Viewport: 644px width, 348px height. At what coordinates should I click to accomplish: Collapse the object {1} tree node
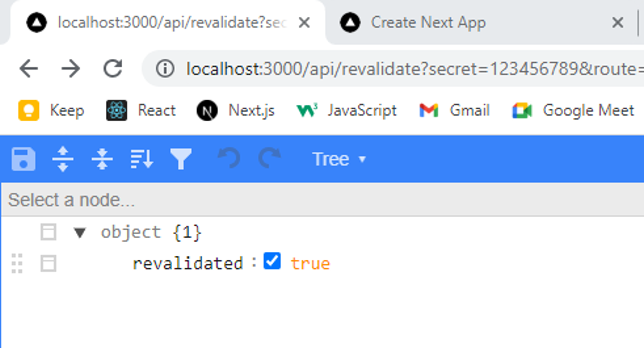coord(79,232)
